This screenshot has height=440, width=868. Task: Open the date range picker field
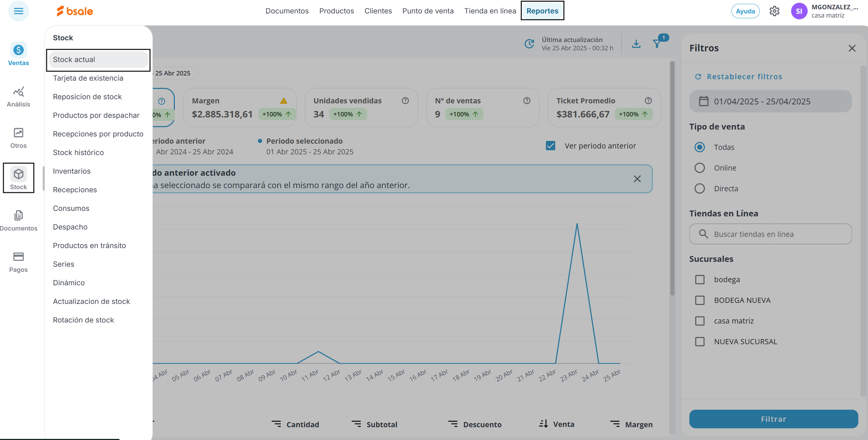point(770,101)
